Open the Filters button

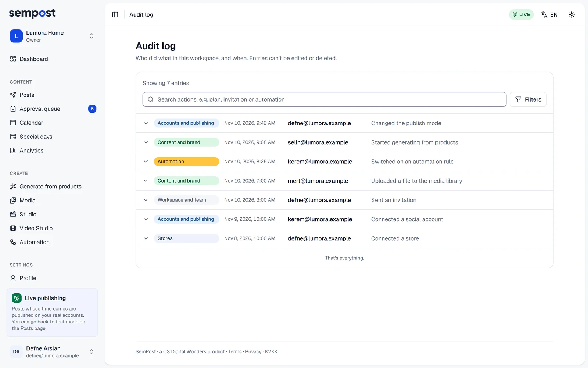click(x=528, y=99)
